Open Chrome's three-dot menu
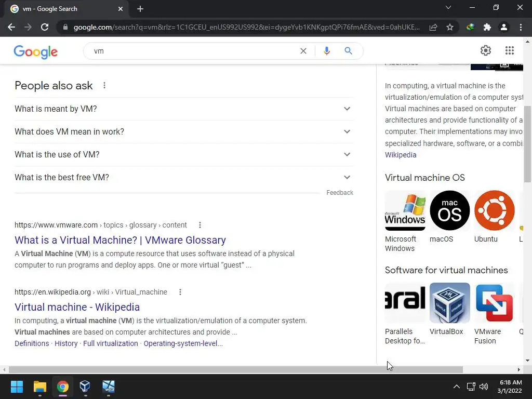This screenshot has width=532, height=399. [521, 27]
